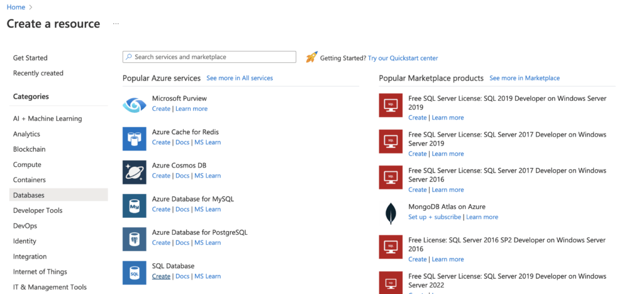This screenshot has width=644, height=294.
Task: Open the AI + Machine Learning category
Action: [x=48, y=118]
